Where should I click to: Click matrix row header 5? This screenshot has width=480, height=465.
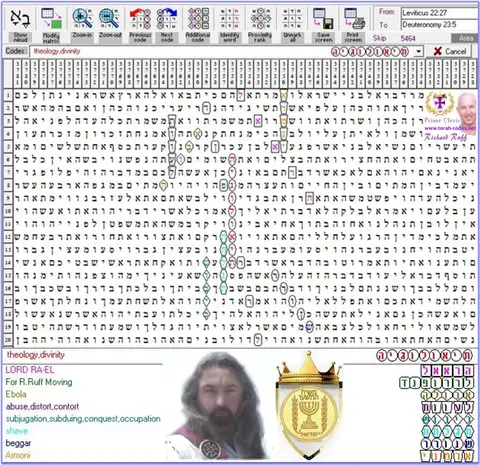[x=8, y=146]
